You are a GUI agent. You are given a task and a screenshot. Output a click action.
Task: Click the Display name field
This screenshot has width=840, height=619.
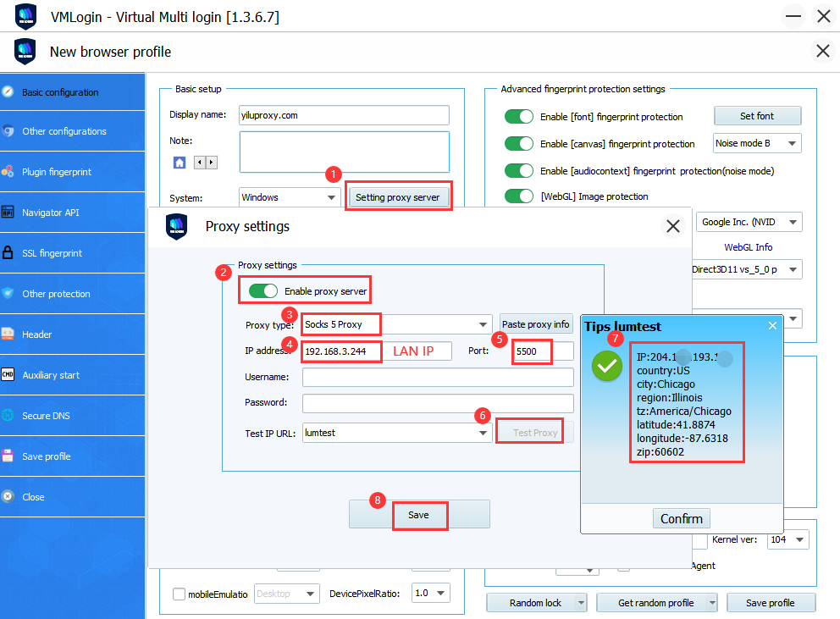(344, 115)
